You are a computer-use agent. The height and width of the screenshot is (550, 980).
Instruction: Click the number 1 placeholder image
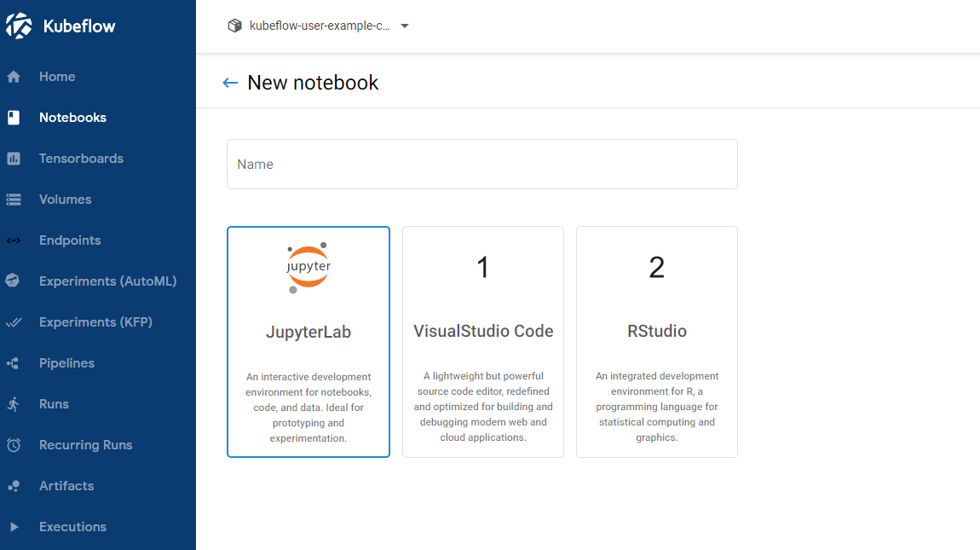(482, 268)
